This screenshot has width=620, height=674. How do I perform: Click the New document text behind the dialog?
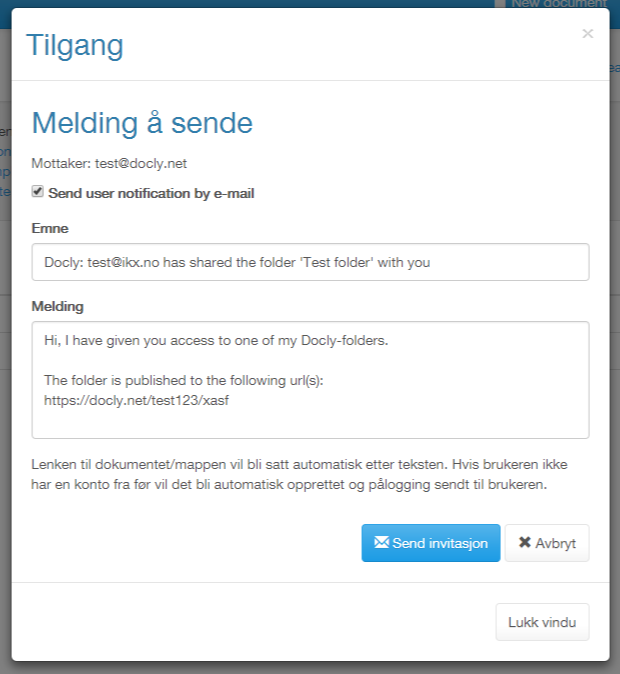point(559,4)
